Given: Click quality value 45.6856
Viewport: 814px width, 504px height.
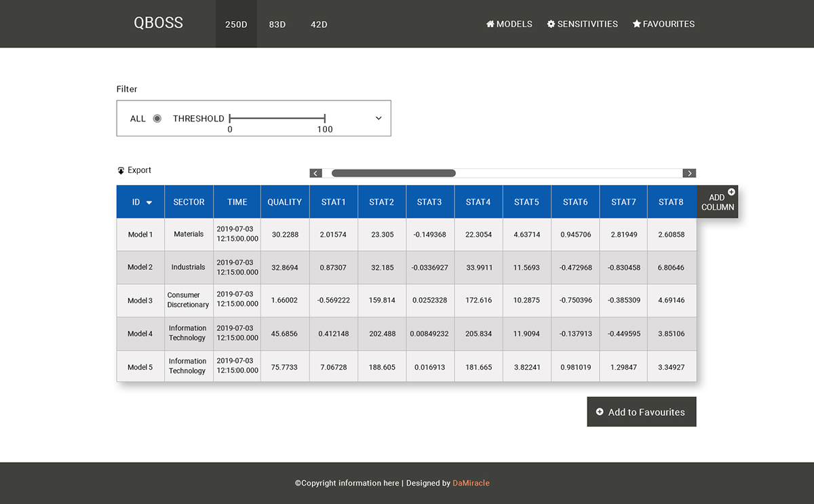Looking at the screenshot, I should coord(285,334).
